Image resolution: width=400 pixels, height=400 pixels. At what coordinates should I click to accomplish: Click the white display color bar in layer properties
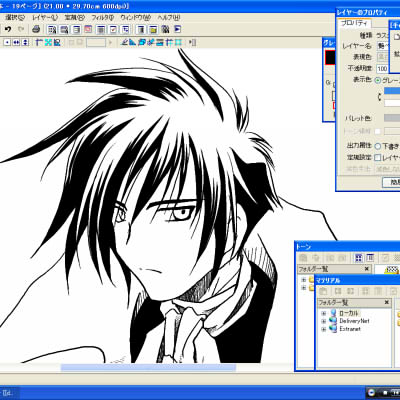[392, 103]
